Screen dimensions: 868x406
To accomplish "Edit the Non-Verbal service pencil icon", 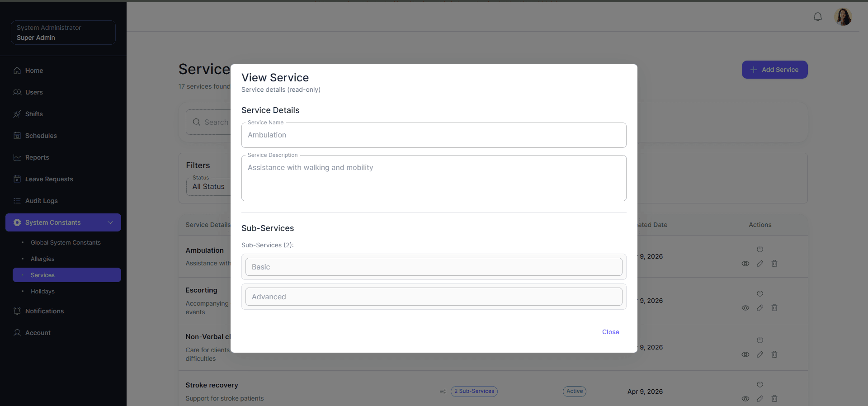I will tap(760, 354).
